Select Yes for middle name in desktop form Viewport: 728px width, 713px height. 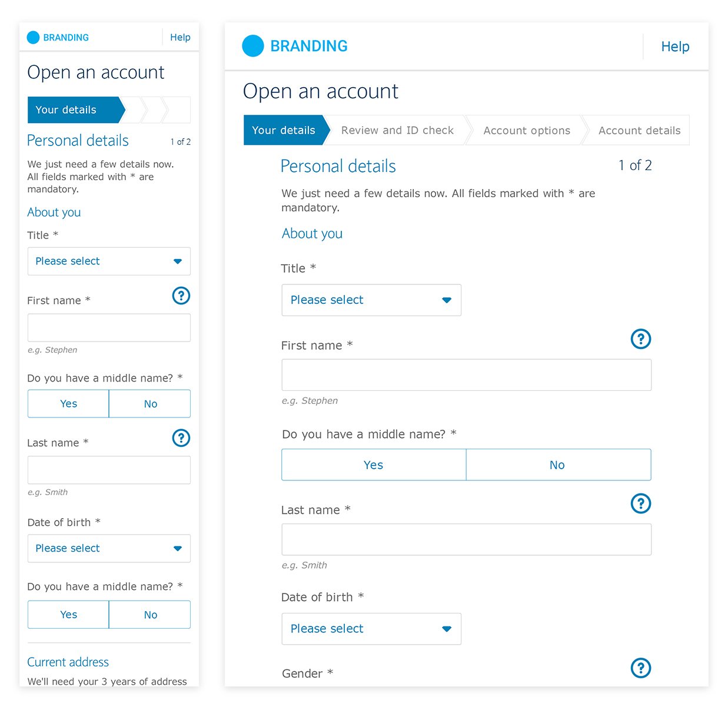374,465
